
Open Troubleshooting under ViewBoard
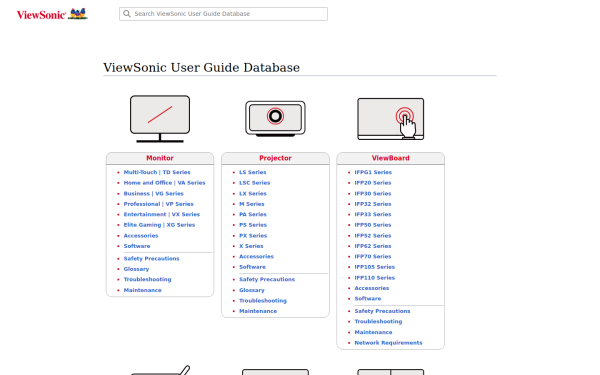[x=378, y=321]
